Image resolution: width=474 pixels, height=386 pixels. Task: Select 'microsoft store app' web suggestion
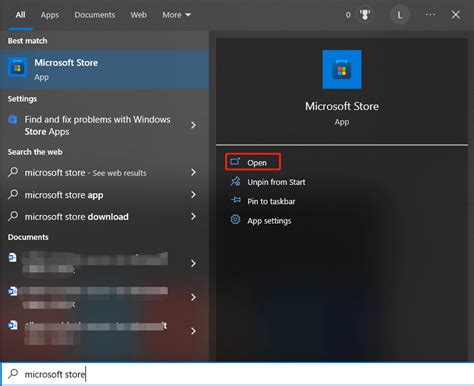tap(104, 195)
